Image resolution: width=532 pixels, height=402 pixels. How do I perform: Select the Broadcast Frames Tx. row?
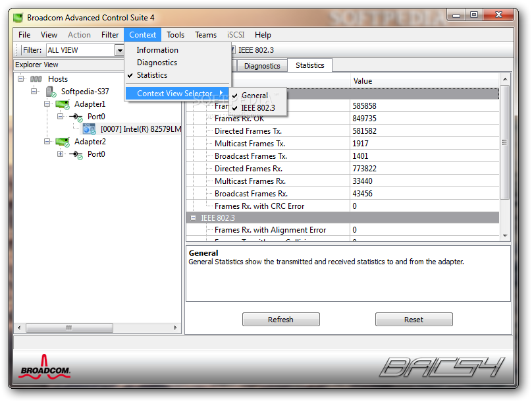(x=342, y=156)
